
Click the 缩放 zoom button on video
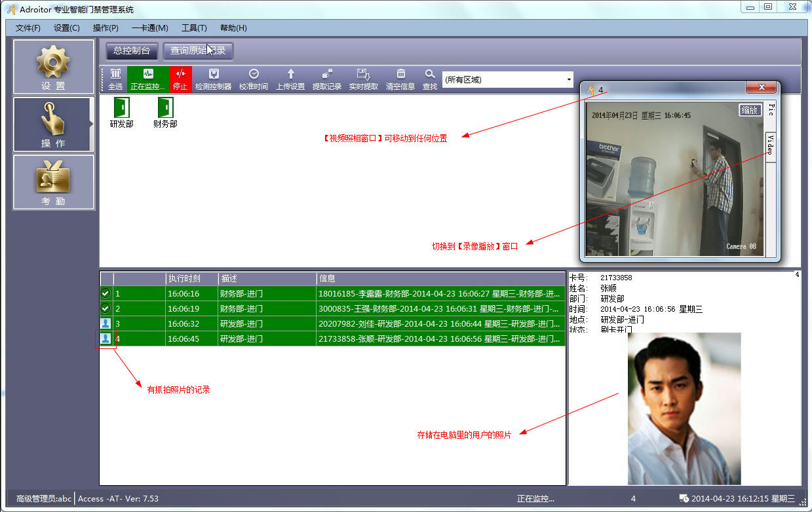(750, 110)
